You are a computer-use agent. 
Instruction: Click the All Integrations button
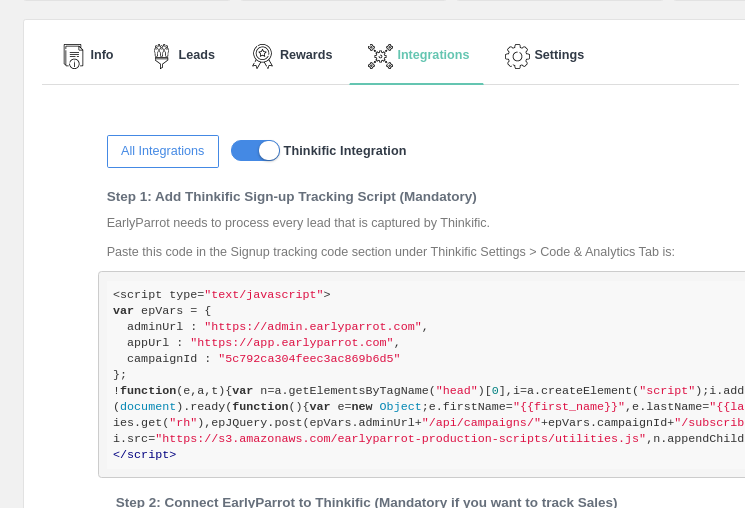(163, 151)
